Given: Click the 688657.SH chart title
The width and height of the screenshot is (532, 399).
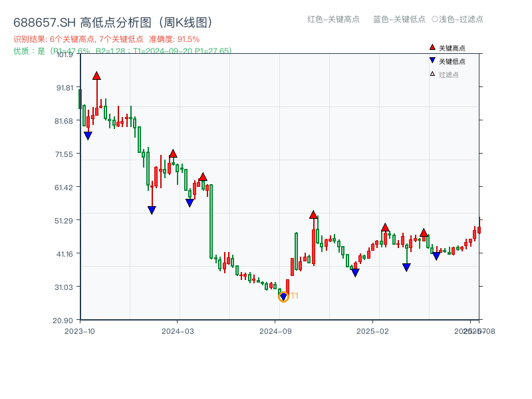Looking at the screenshot, I should 113,23.
